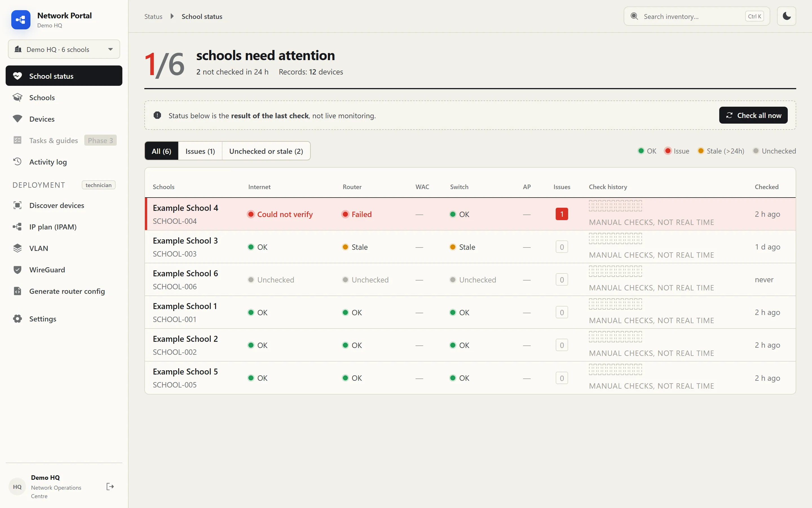Viewport: 812px width, 508px height.
Task: Click '1 d ago' checked time
Action: 767,247
